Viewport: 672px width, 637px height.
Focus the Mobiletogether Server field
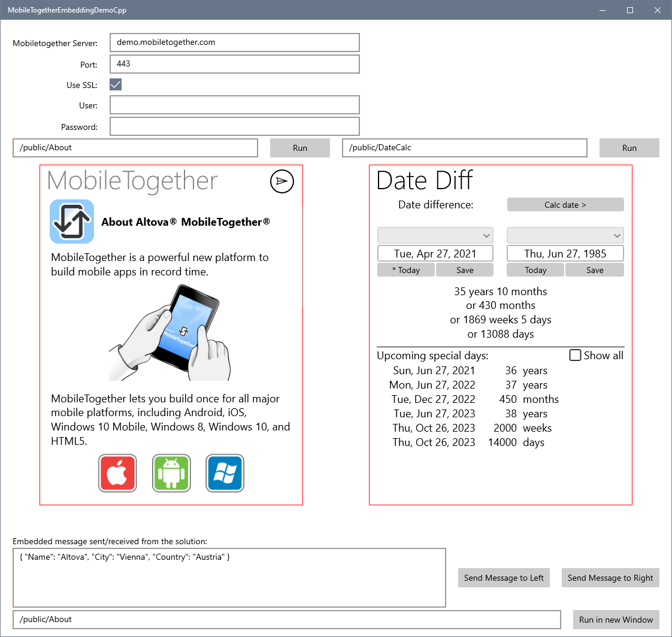[x=234, y=43]
